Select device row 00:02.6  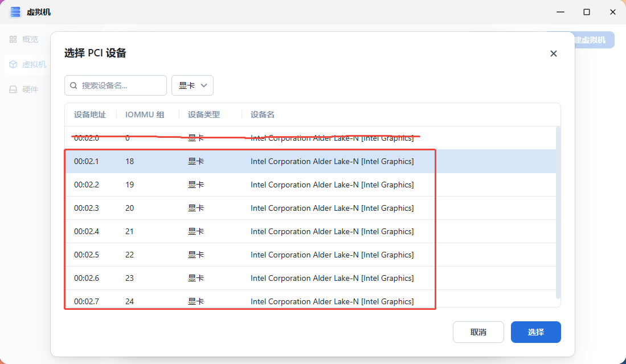pos(310,278)
